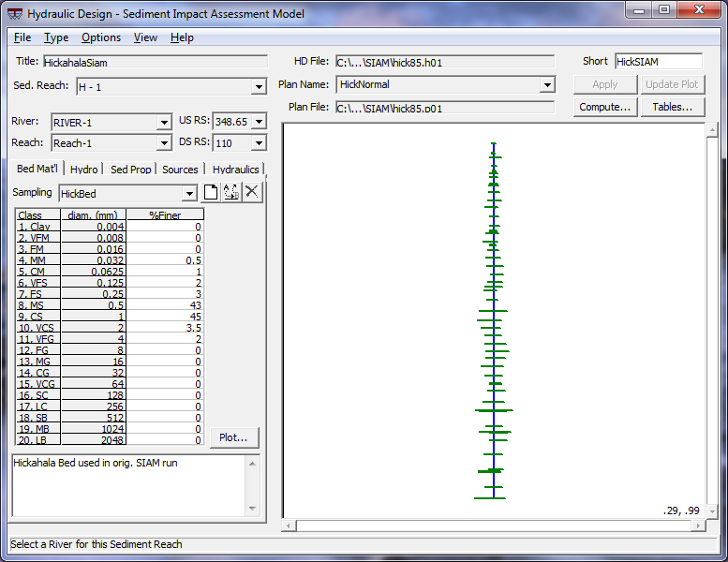Click description box scroll down arrow
This screenshot has width=728, height=562.
click(252, 509)
